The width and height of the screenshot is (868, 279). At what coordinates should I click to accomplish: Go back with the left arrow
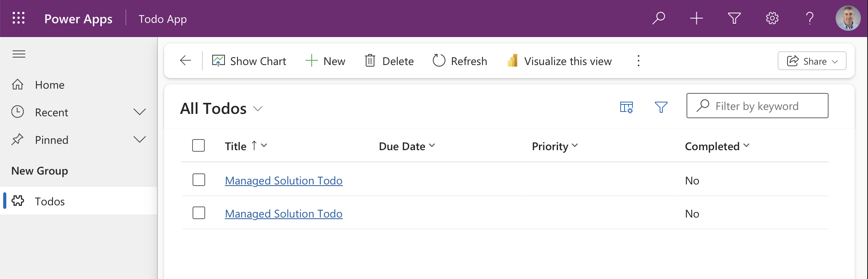pos(185,61)
